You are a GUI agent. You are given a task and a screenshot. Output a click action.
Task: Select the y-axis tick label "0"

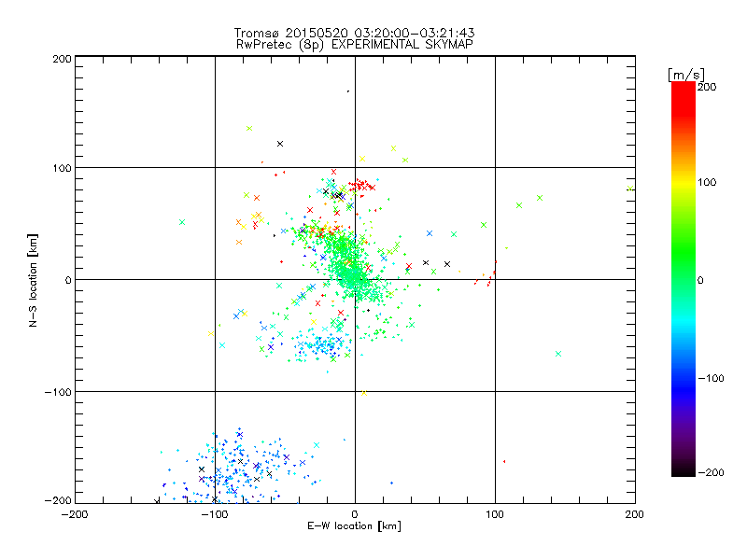point(68,280)
